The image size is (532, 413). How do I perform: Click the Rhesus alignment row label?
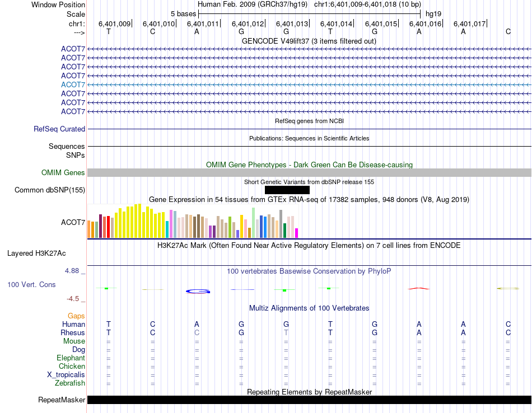(73, 332)
